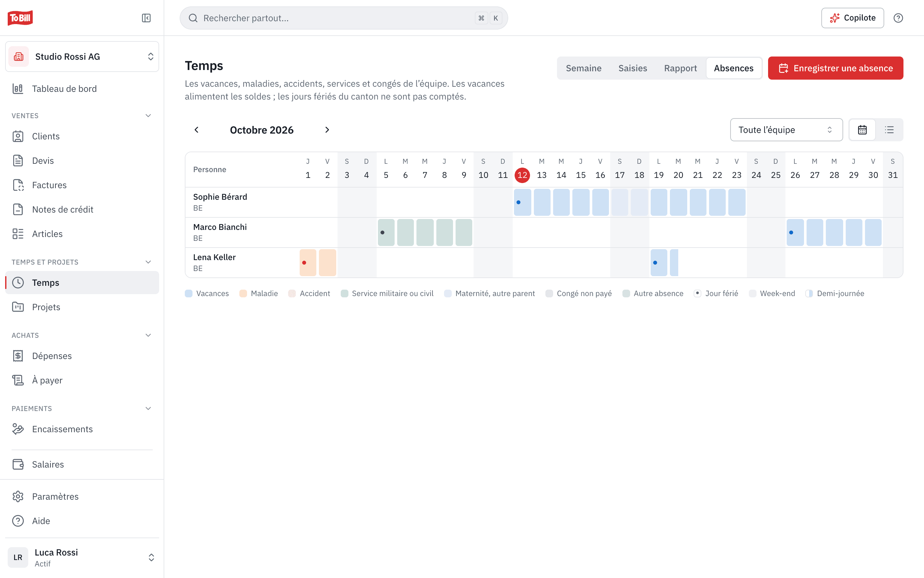924x578 pixels.
Task: Click Lena Keller's half-day block on day 20
Action: [x=674, y=263]
